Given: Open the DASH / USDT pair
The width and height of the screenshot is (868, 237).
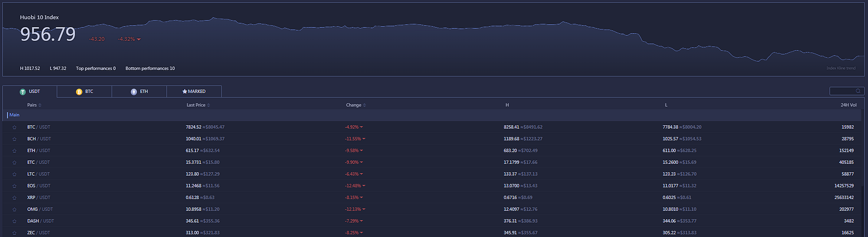Looking at the screenshot, I should click(x=41, y=221).
